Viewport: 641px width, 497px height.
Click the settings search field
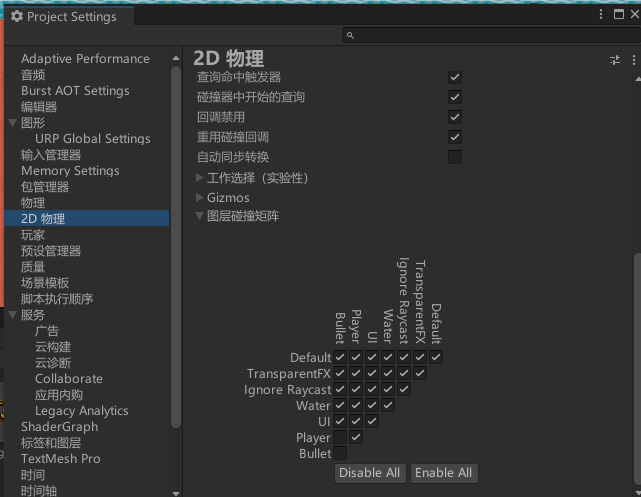[x=491, y=36]
